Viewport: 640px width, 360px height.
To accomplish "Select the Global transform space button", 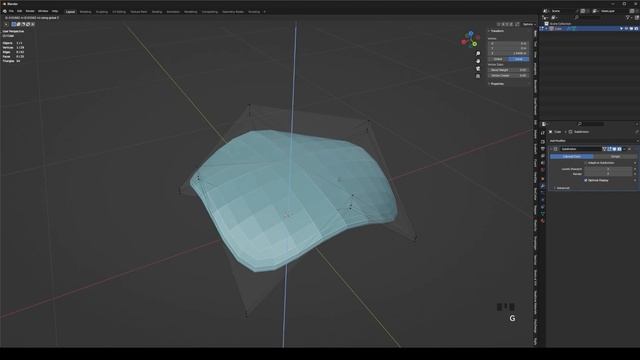I will pyautogui.click(x=498, y=59).
